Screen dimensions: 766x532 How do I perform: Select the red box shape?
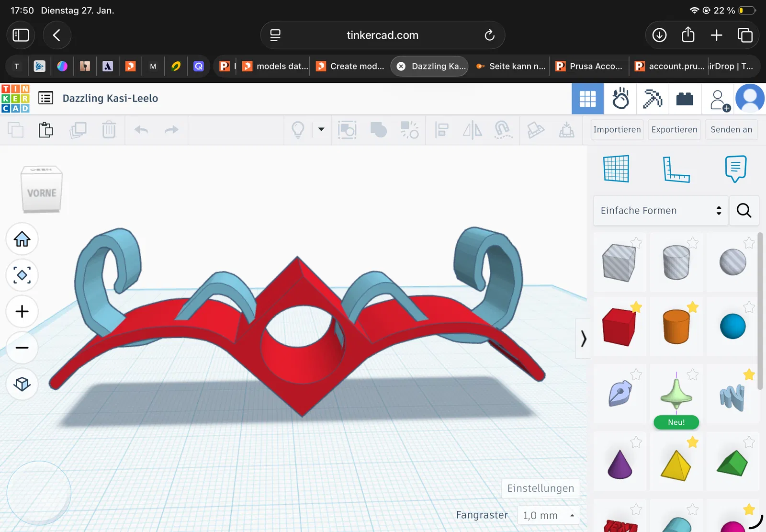[x=619, y=327]
